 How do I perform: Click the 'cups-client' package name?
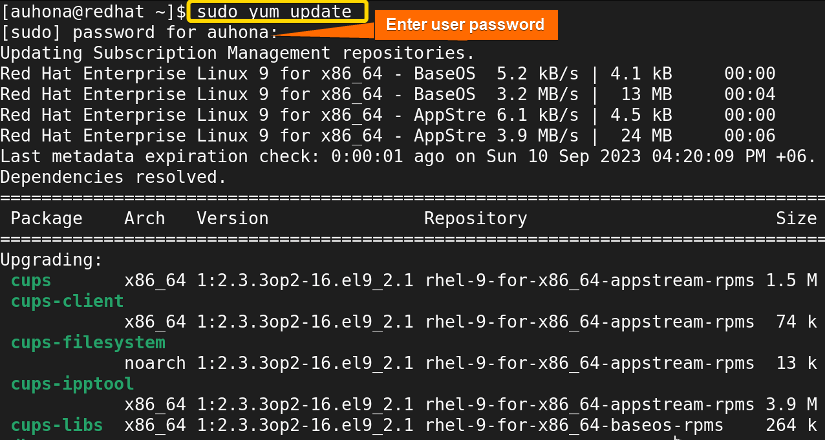point(67,301)
